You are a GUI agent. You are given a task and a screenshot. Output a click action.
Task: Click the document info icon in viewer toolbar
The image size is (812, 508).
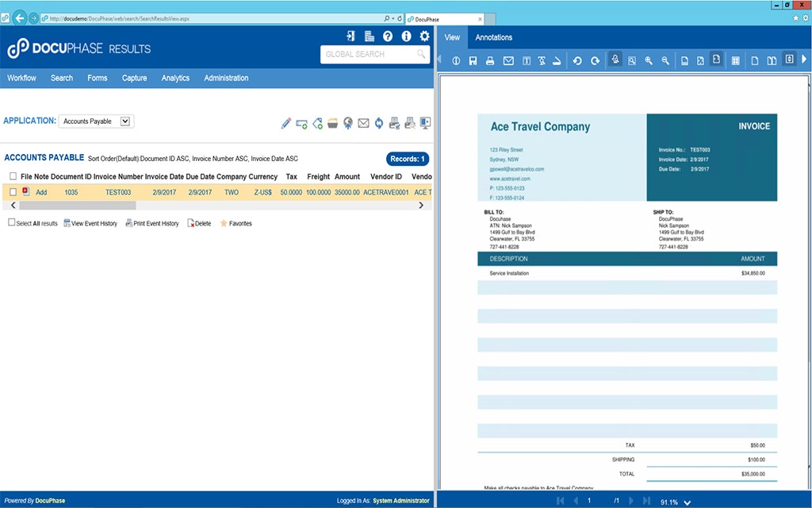456,60
